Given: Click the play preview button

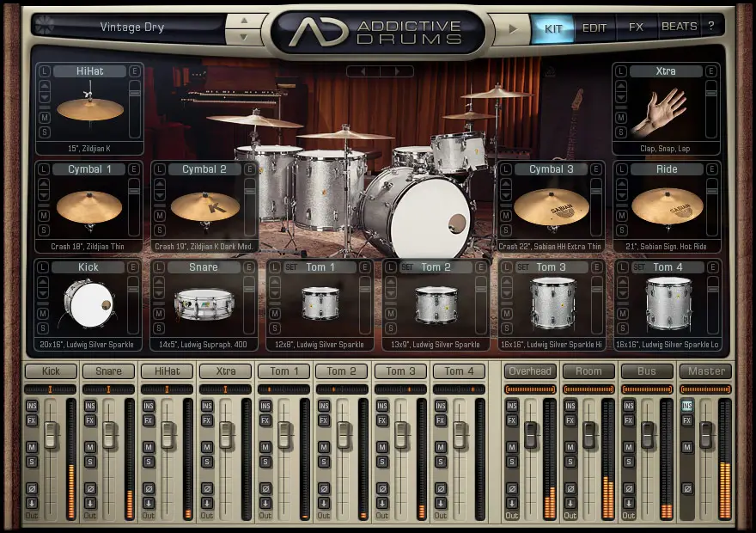Looking at the screenshot, I should coord(513,29).
